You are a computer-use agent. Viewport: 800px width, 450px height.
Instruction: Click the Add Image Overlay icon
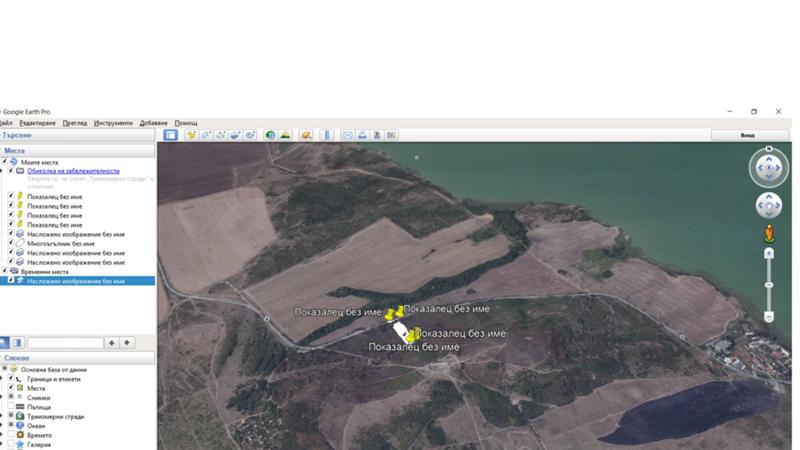(x=236, y=135)
